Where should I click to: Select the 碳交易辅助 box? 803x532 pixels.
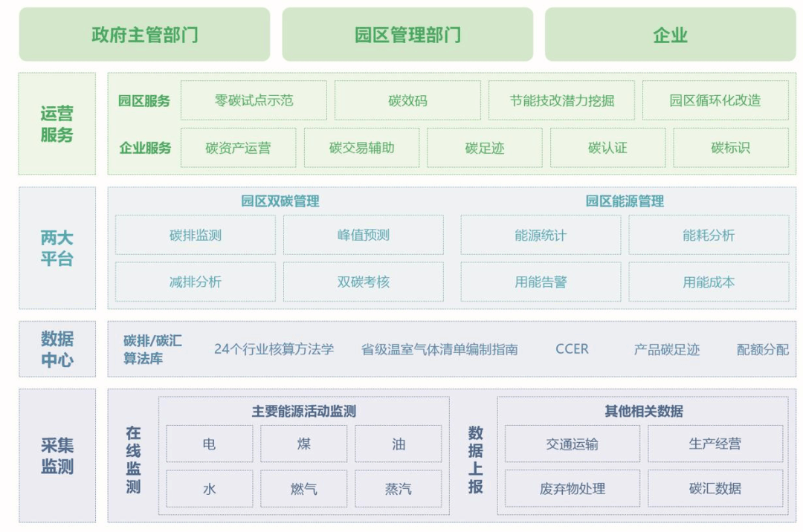pos(361,148)
